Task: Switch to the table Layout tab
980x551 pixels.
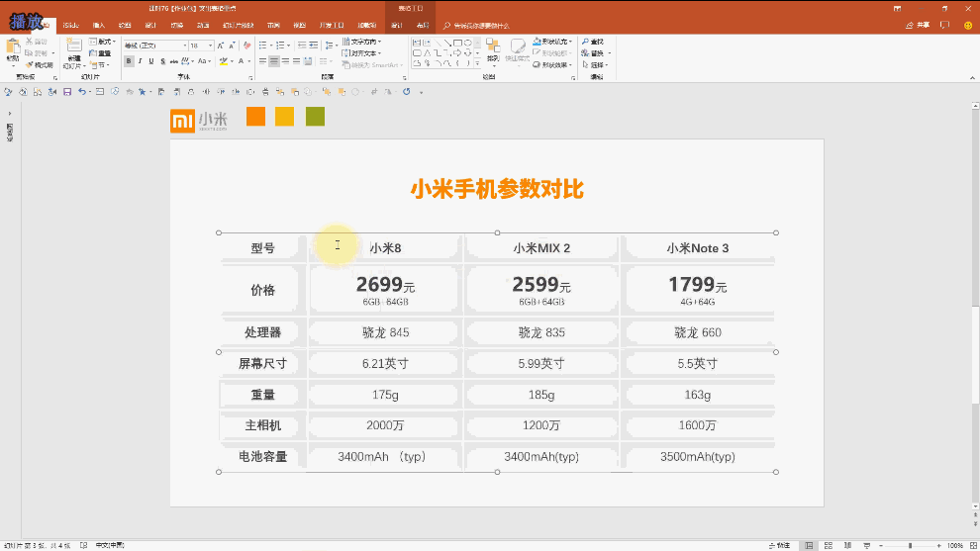Action: point(422,25)
